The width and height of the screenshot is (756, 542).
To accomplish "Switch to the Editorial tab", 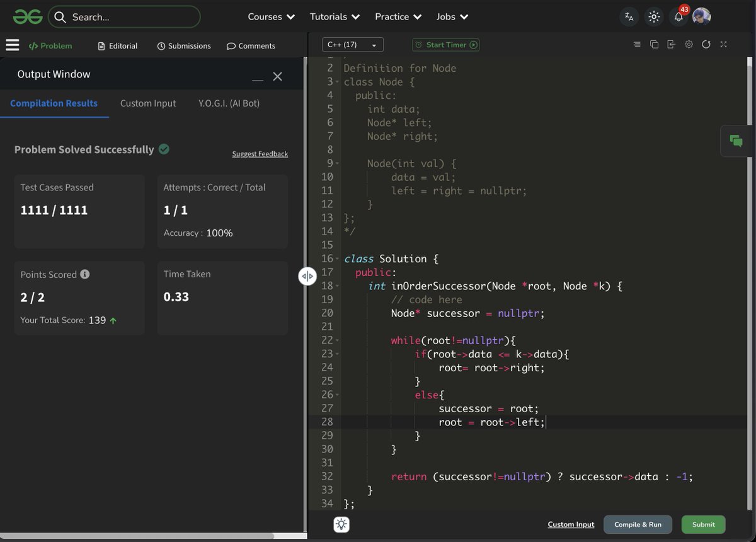I will pos(118,45).
